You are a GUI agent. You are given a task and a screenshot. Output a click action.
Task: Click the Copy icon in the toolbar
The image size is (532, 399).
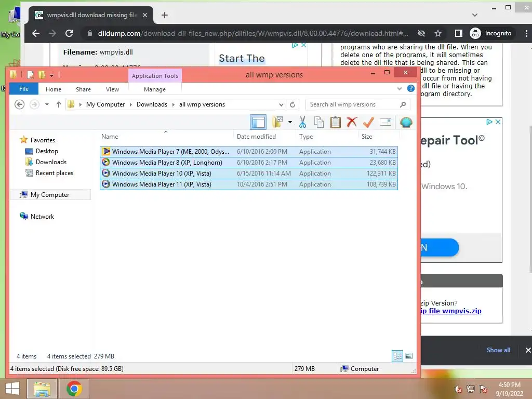coord(319,122)
